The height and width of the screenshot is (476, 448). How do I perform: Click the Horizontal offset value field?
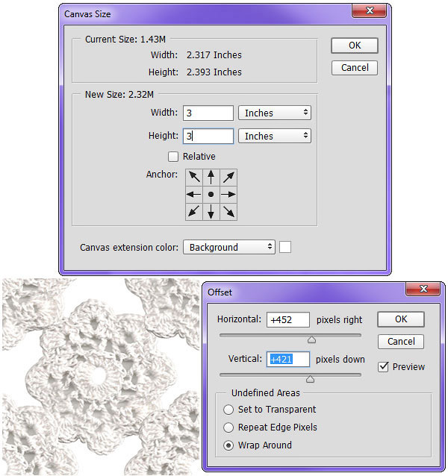pyautogui.click(x=288, y=319)
